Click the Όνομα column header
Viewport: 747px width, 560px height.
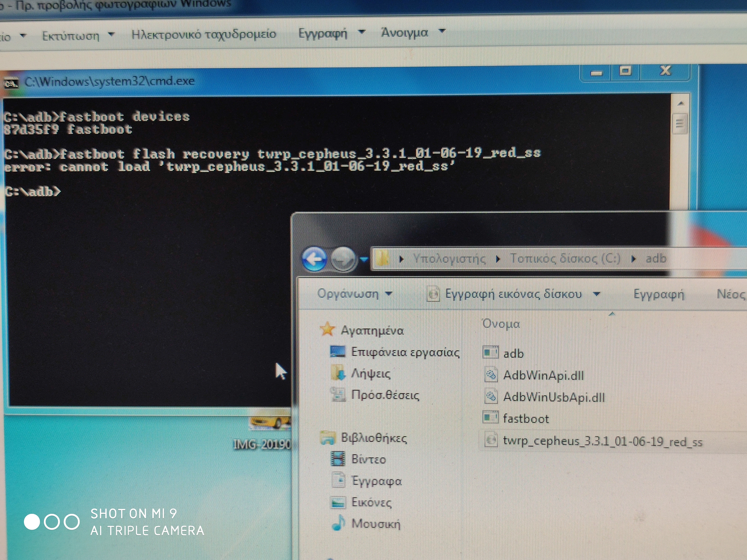click(501, 324)
